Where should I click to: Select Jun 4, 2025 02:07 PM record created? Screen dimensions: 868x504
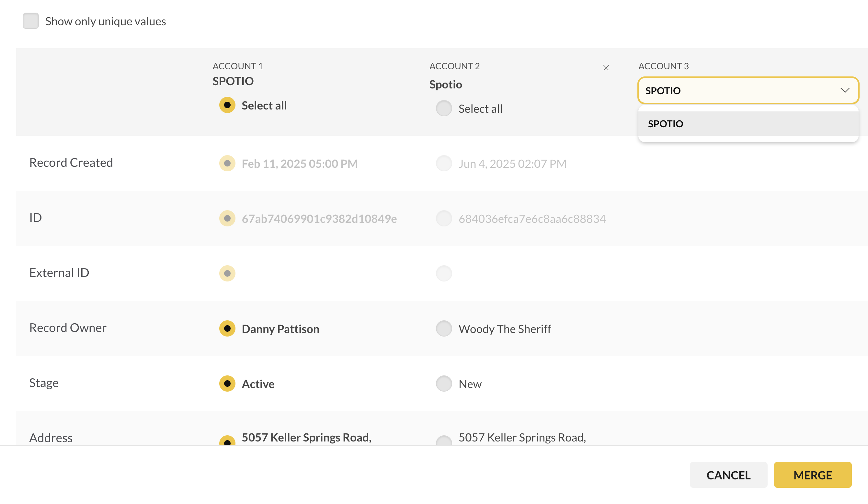point(444,163)
